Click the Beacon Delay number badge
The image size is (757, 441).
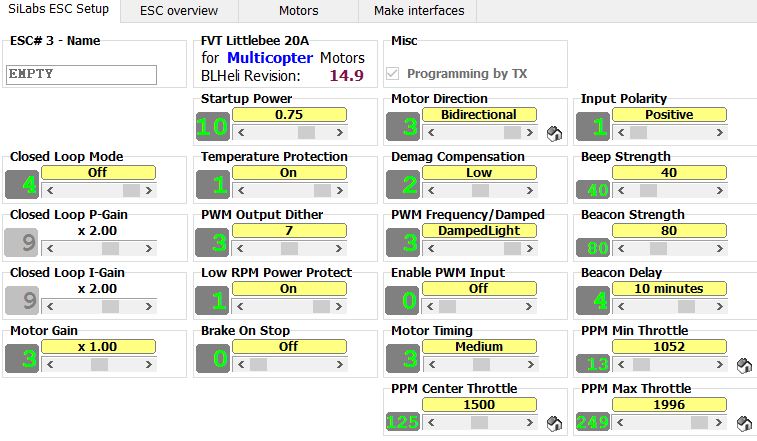pyautogui.click(x=593, y=300)
